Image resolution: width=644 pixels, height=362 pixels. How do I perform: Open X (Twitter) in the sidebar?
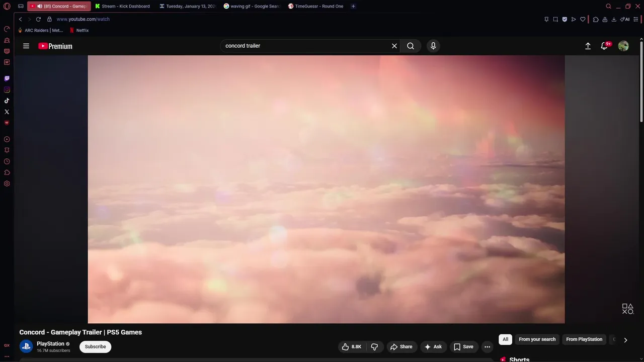(7, 112)
